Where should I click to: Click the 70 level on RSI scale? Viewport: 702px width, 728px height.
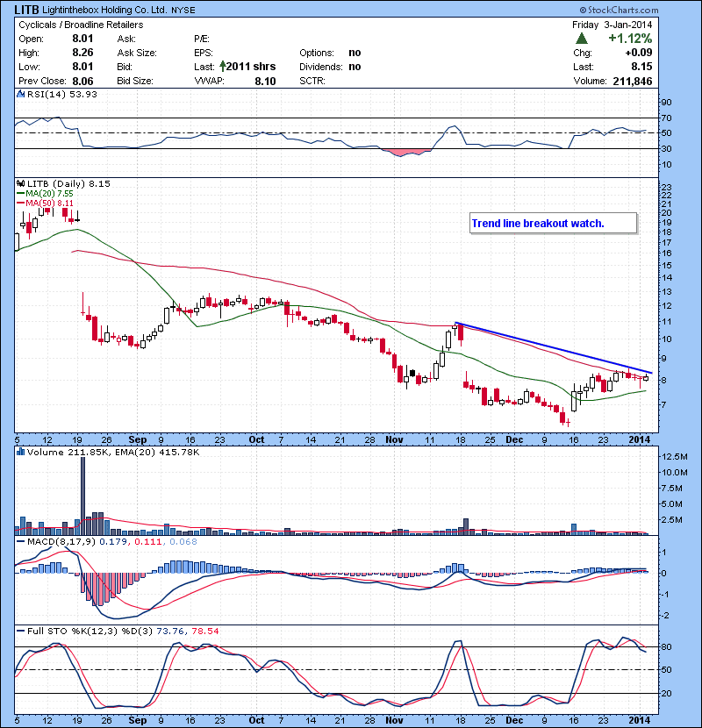tap(667, 118)
